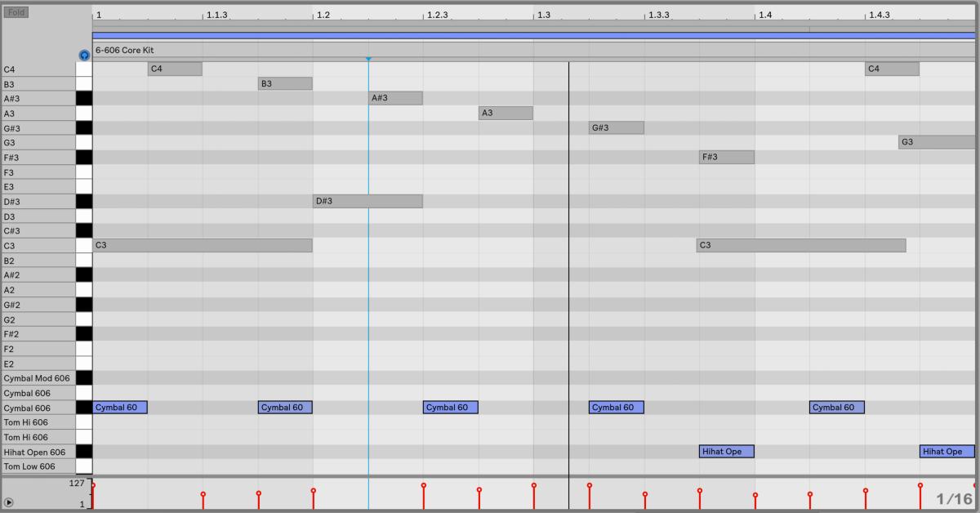Screen dimensions: 980x513
Task: Click ruler position 1.3.3
Action: [659, 16]
